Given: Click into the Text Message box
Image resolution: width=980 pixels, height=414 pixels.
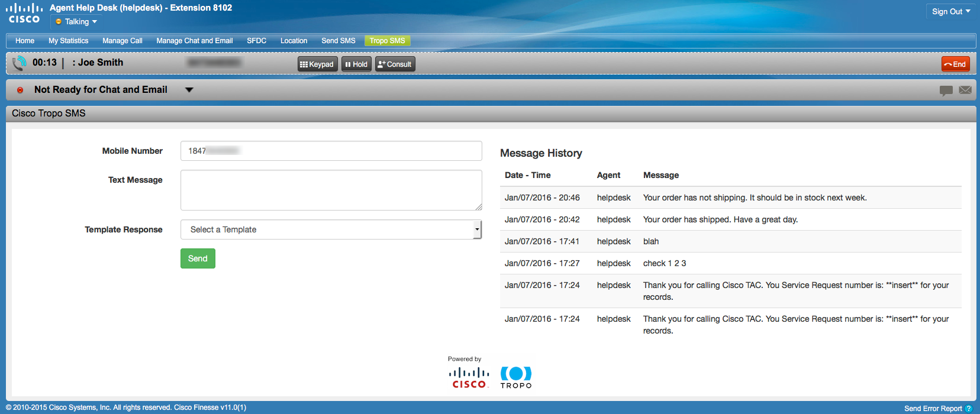Looking at the screenshot, I should [x=331, y=190].
